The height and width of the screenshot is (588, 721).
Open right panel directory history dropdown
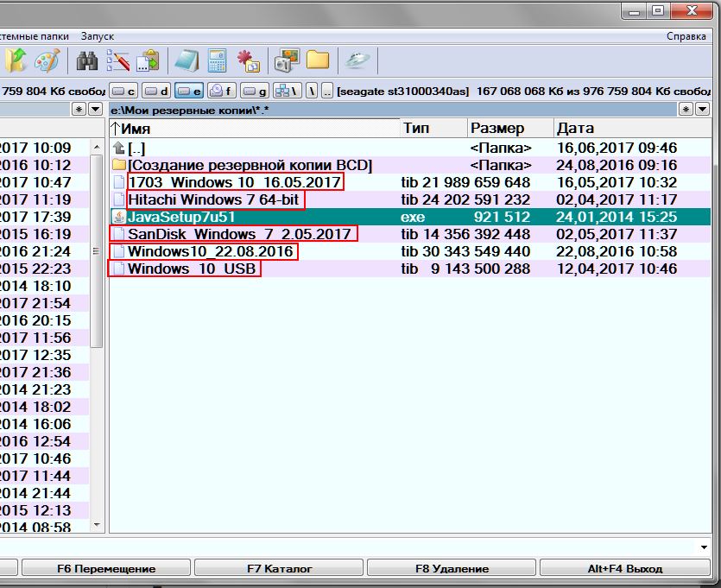coord(702,110)
